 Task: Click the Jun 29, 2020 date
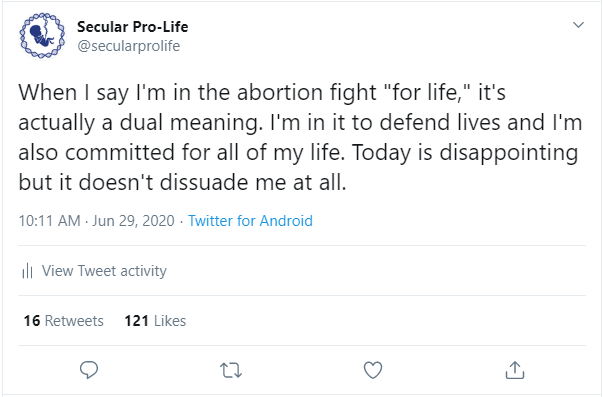133,221
